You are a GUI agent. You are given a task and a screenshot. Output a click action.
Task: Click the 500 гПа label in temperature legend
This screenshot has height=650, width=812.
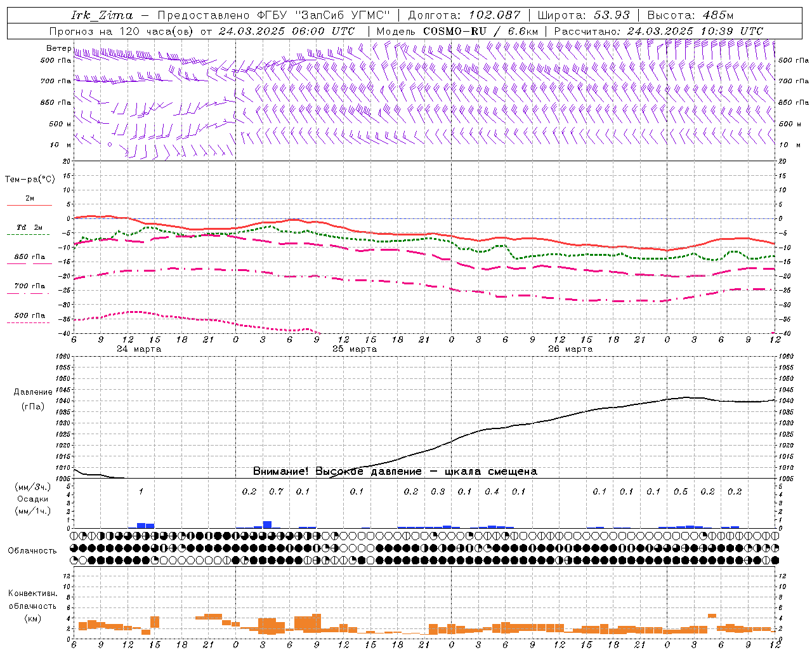29,315
